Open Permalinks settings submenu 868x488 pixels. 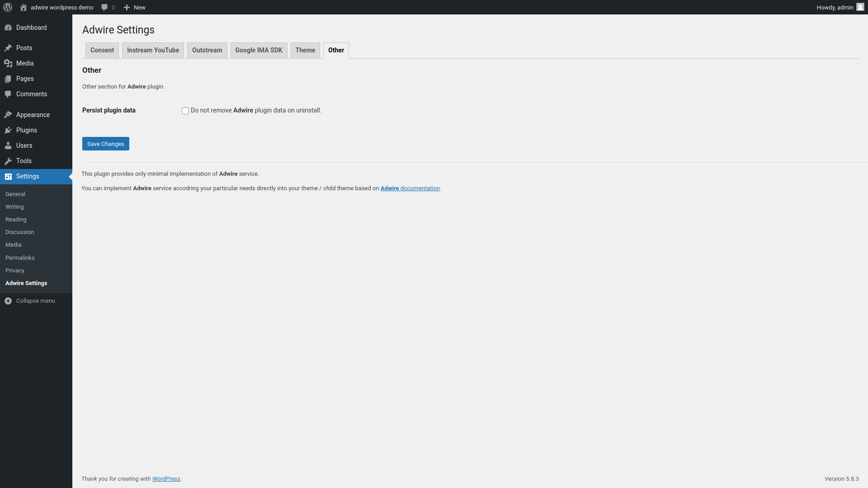[x=20, y=258]
